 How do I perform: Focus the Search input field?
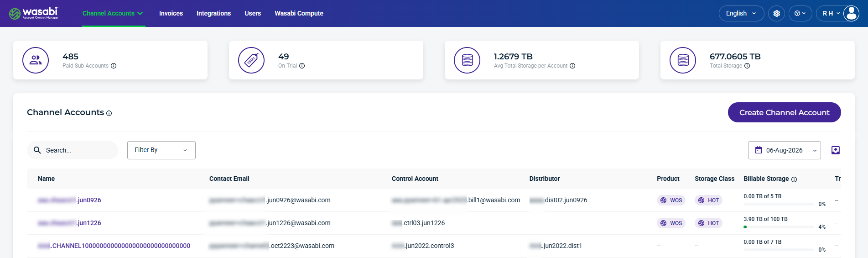click(73, 150)
